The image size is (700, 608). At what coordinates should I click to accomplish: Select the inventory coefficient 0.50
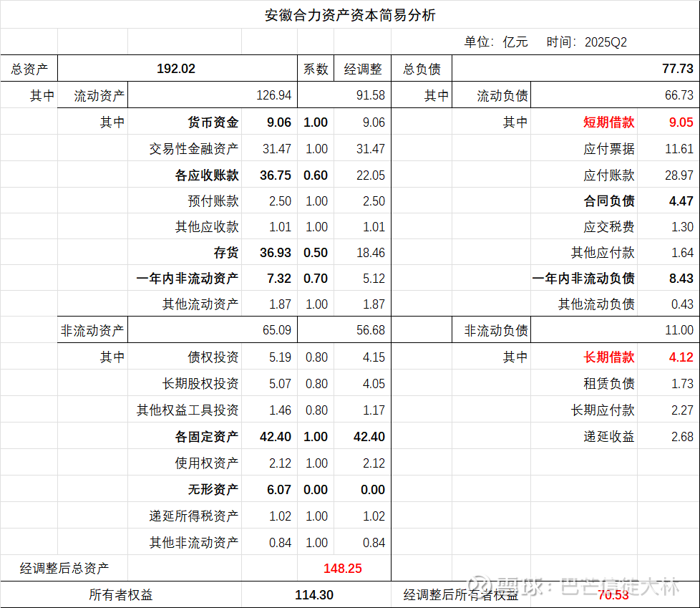[x=315, y=252]
